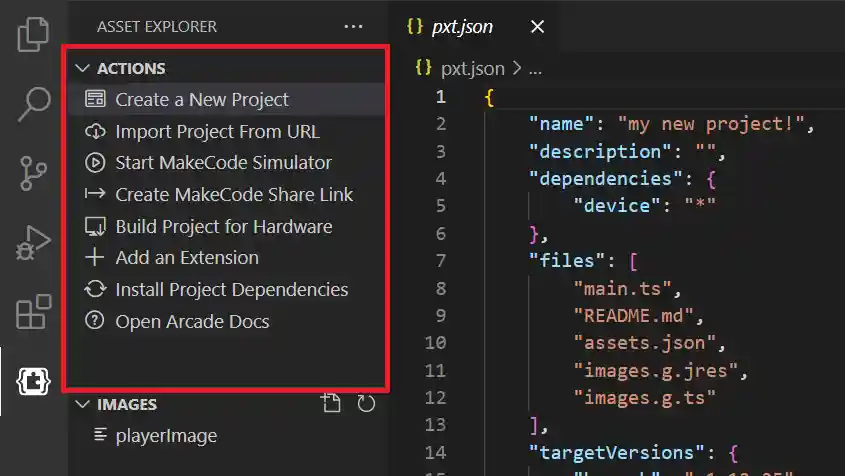
Task: Click Install Project Dependencies
Action: coord(225,289)
